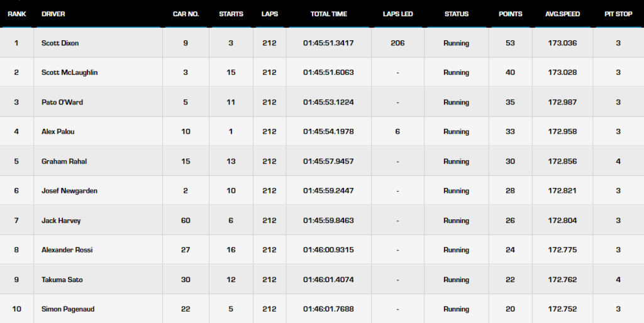The image size is (644, 323).
Task: Select Simon Pagenaud's total time cell
Action: [328, 309]
